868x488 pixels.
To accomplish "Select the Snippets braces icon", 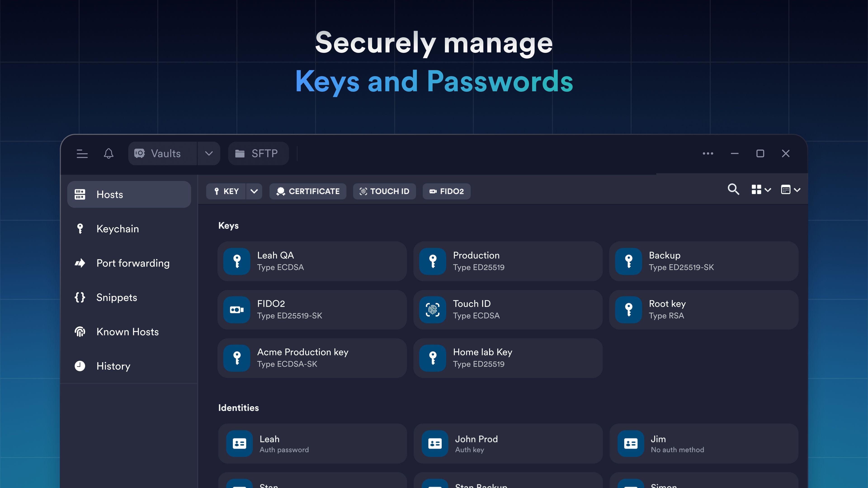I will pos(80,297).
